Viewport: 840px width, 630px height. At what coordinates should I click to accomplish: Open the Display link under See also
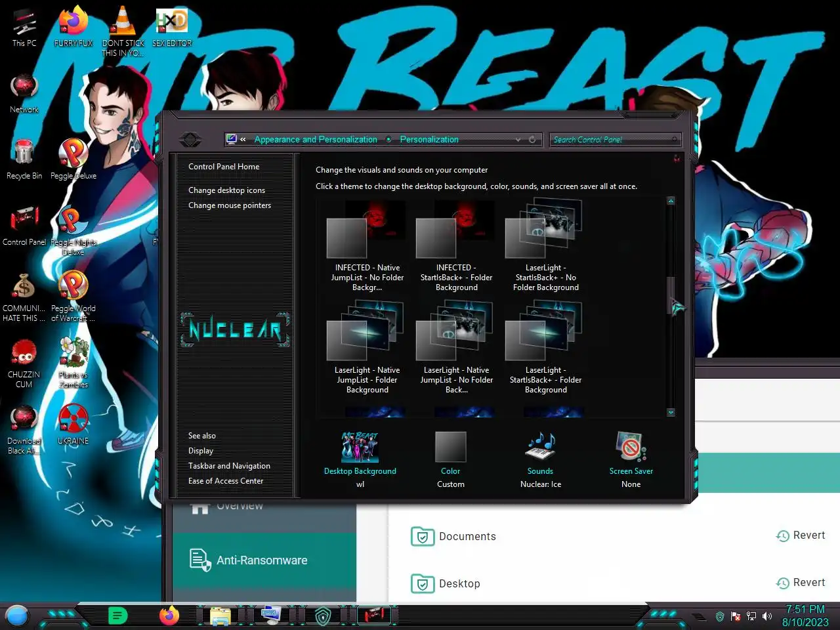tap(201, 451)
